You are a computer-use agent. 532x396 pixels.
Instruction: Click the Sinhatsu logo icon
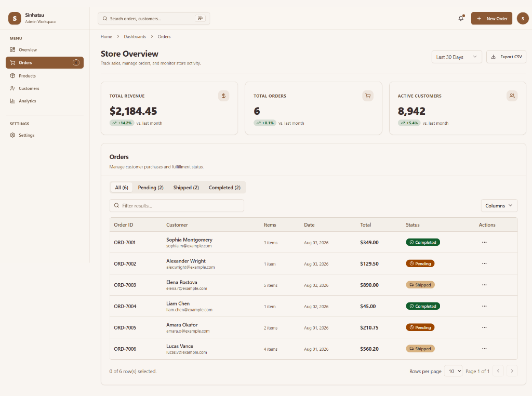[15, 18]
